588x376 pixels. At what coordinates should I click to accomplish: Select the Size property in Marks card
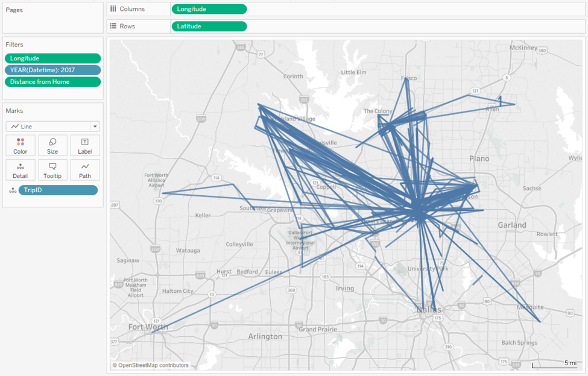[52, 145]
